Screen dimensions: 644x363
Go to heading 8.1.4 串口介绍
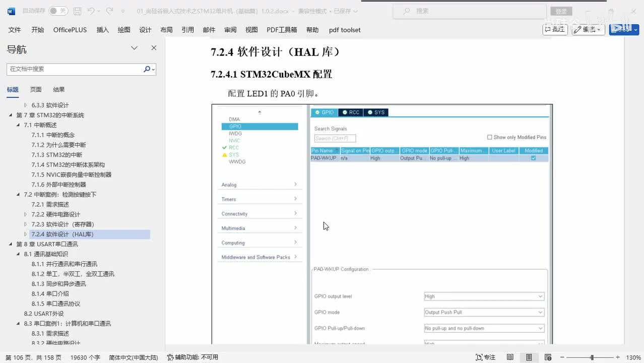pos(50,294)
